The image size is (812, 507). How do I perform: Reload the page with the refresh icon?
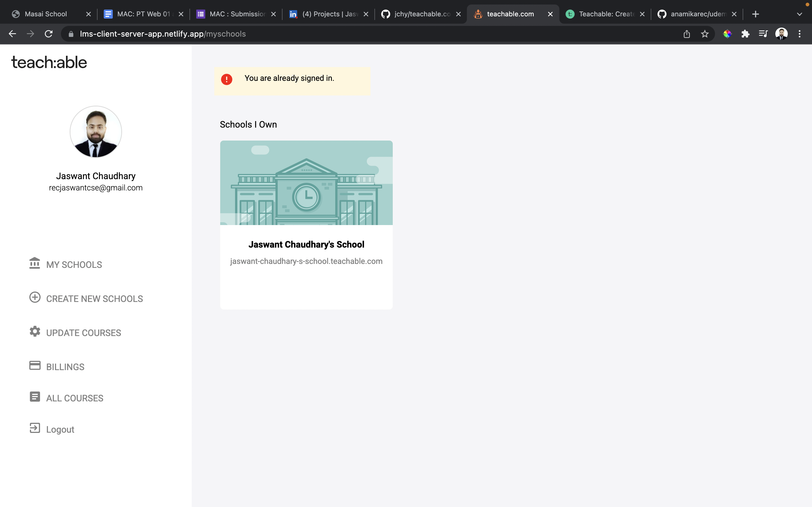click(x=49, y=34)
